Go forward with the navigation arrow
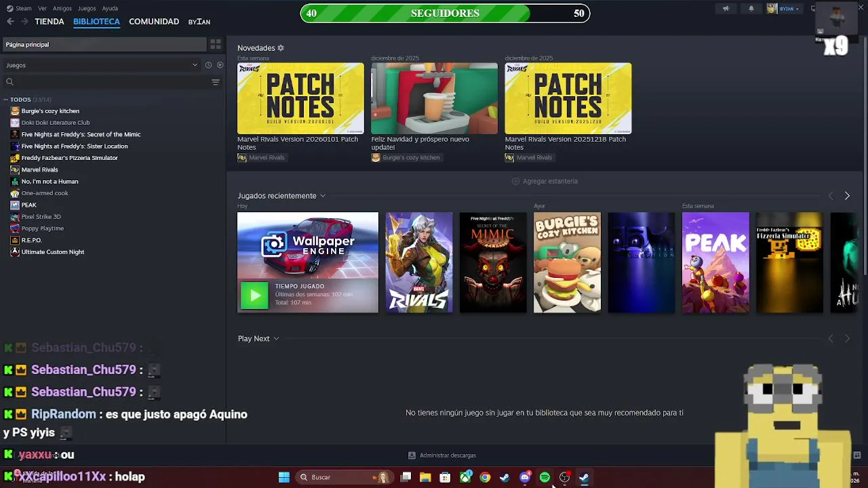Screen dimensions: 868x488 tap(24, 22)
